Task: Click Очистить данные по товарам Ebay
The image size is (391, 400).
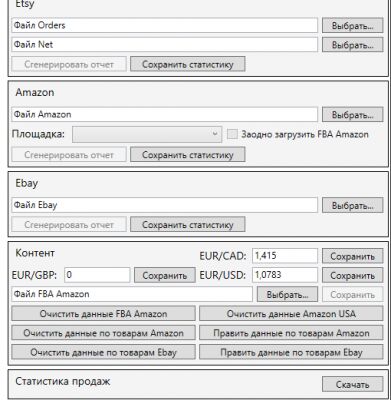Action: [103, 352]
